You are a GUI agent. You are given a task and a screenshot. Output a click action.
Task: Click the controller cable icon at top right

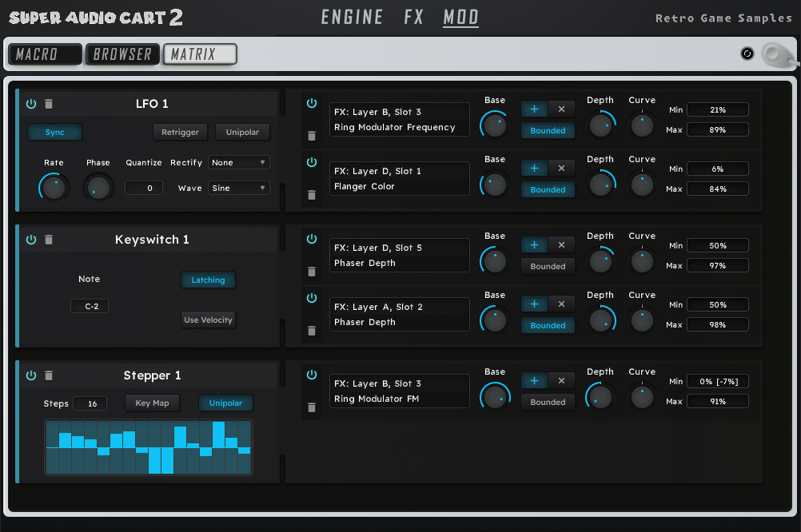775,54
